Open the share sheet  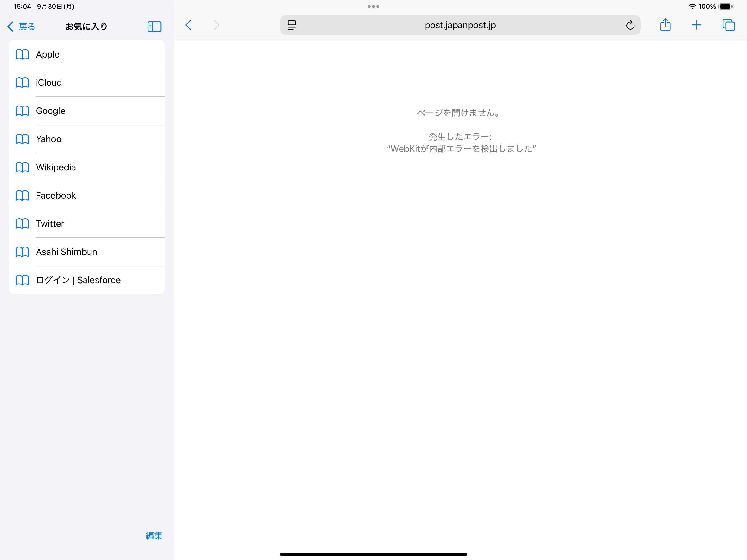click(665, 25)
